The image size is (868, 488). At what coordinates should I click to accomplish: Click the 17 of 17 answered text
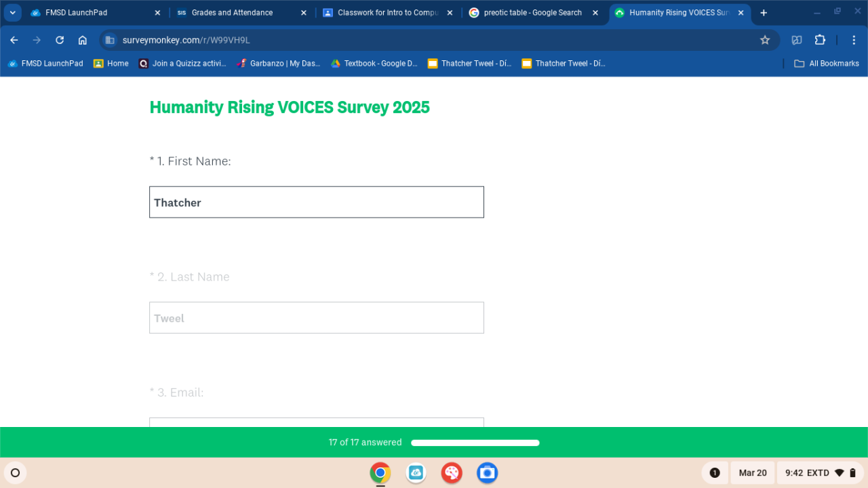pos(366,443)
